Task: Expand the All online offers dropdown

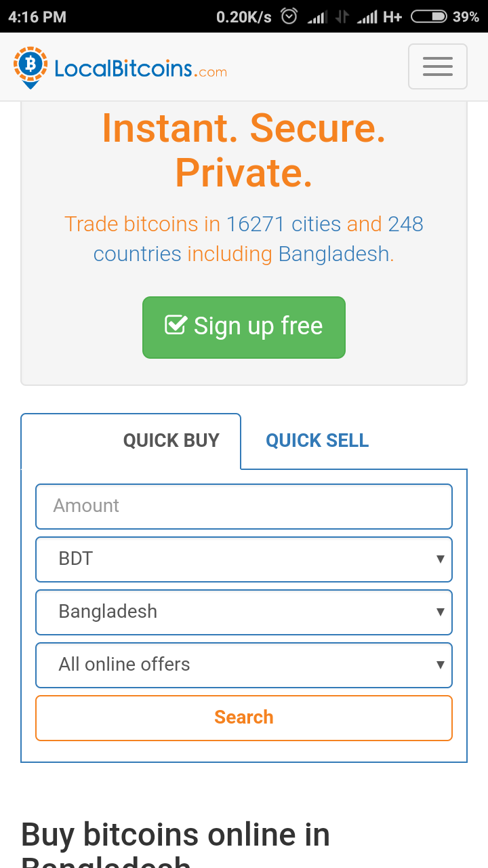Action: 244,665
